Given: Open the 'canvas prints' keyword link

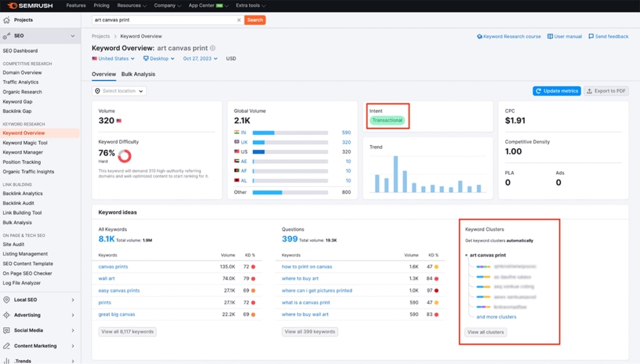Looking at the screenshot, I should [x=113, y=267].
